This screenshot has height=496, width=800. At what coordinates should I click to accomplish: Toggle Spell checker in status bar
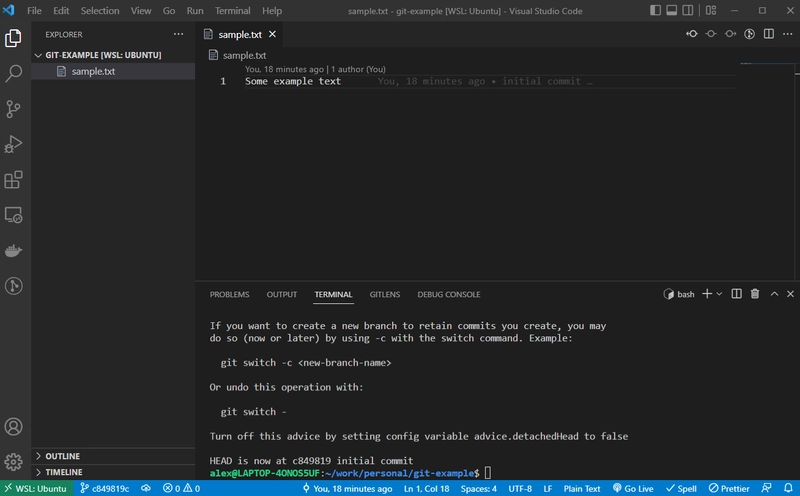pyautogui.click(x=681, y=488)
